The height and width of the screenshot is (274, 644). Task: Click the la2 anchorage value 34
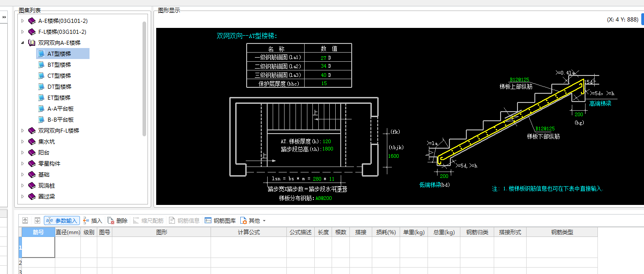pyautogui.click(x=323, y=66)
